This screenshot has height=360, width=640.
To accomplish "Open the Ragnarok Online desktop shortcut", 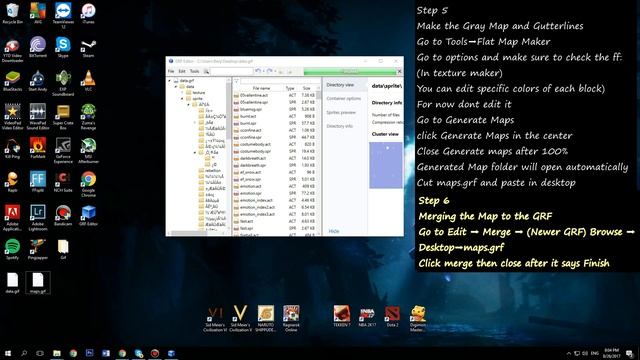I will (x=291, y=318).
